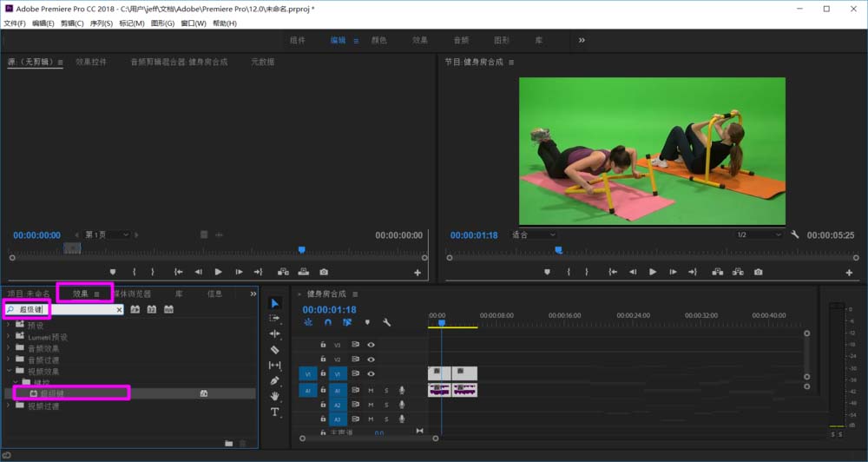This screenshot has width=868, height=462.
Task: Click the Export Frame camera icon in Program monitor
Action: tap(758, 272)
